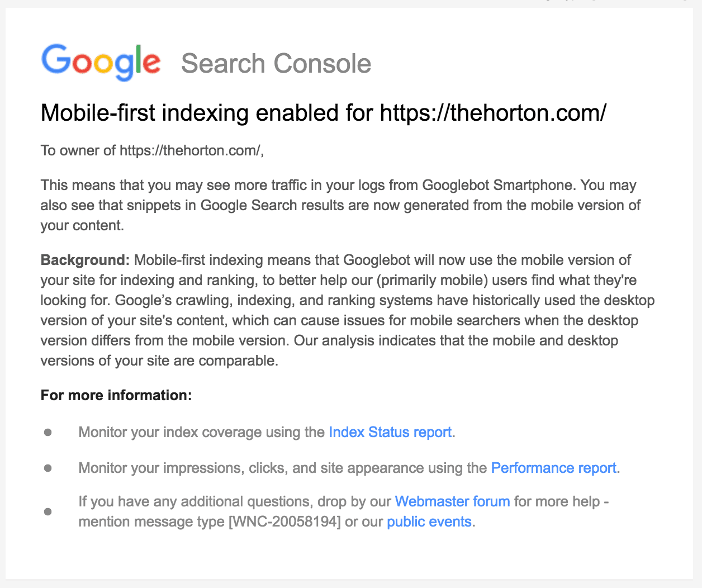Click the bullet beside Index Status report
702x588 pixels.
tap(48, 432)
